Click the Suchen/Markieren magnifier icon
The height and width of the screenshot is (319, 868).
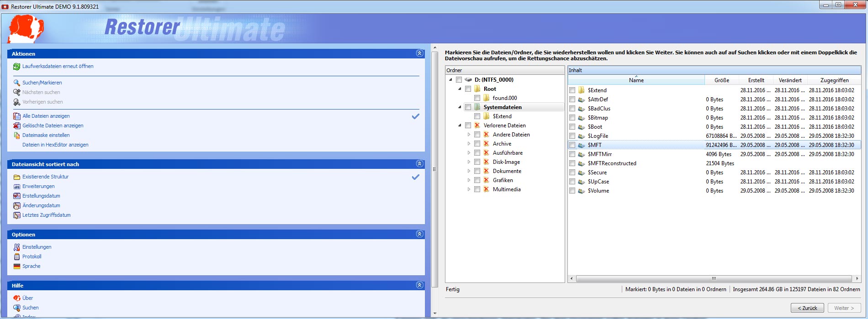[17, 83]
